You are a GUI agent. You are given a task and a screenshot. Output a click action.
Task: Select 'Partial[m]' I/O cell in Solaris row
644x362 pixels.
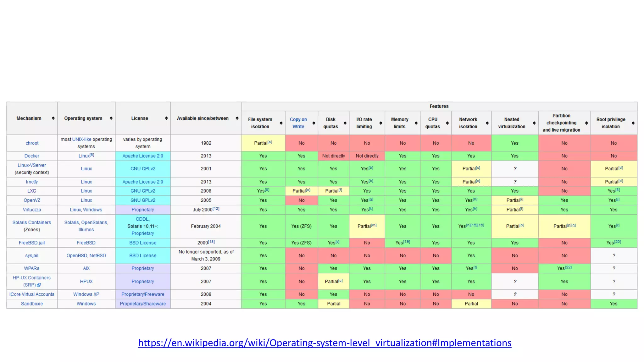point(367,226)
